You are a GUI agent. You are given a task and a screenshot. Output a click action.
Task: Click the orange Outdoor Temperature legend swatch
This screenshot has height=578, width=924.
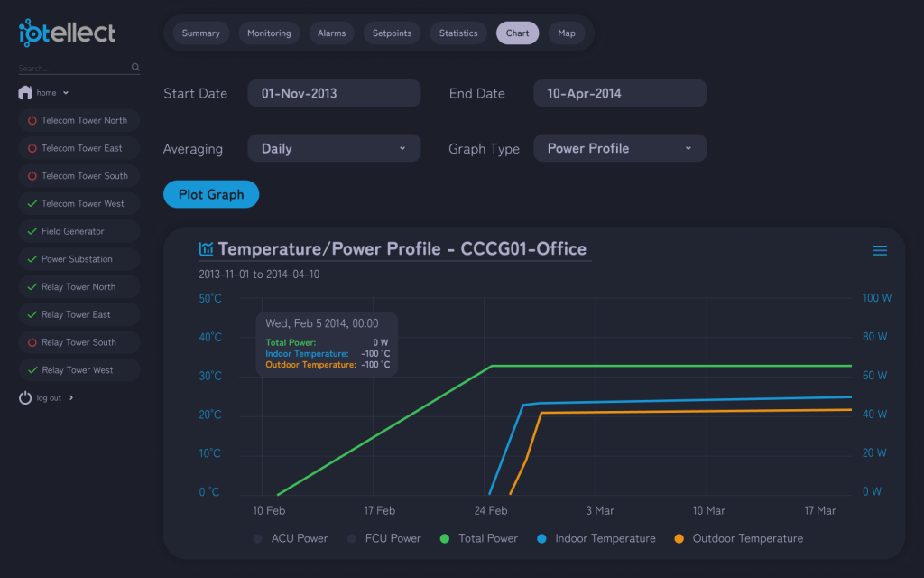tap(679, 538)
